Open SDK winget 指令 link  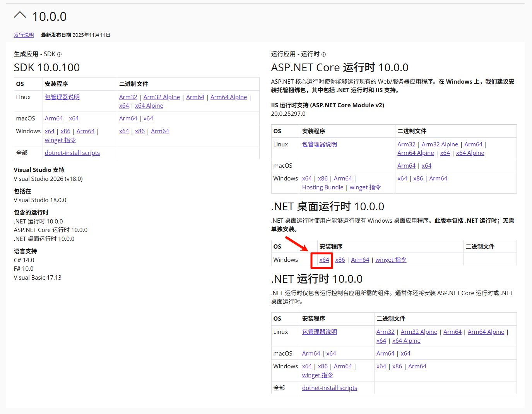pos(60,140)
